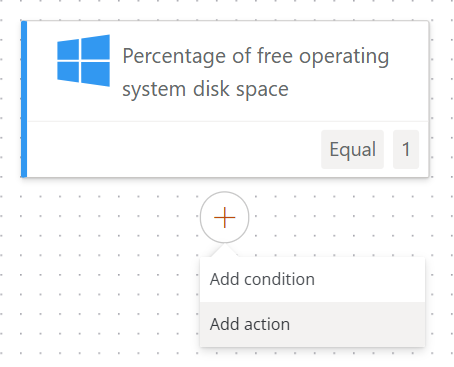454x367 pixels.
Task: Click the orange plus icon
Action: click(x=224, y=217)
